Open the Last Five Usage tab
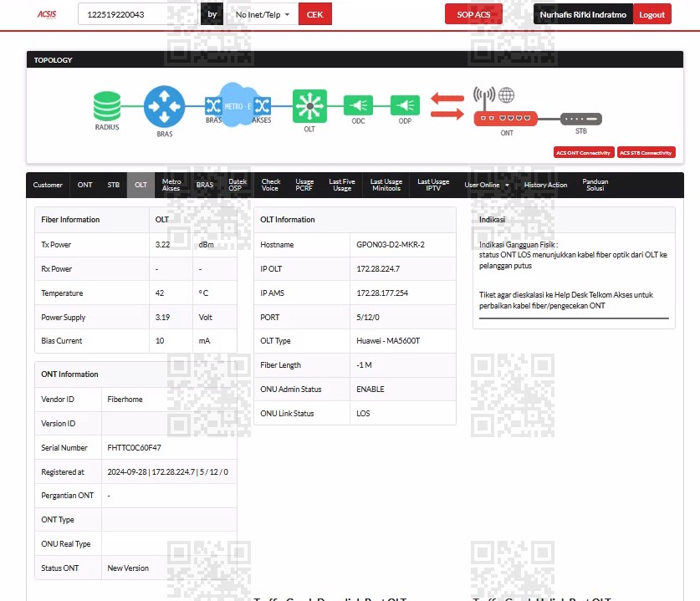The height and width of the screenshot is (601, 700). (342, 185)
